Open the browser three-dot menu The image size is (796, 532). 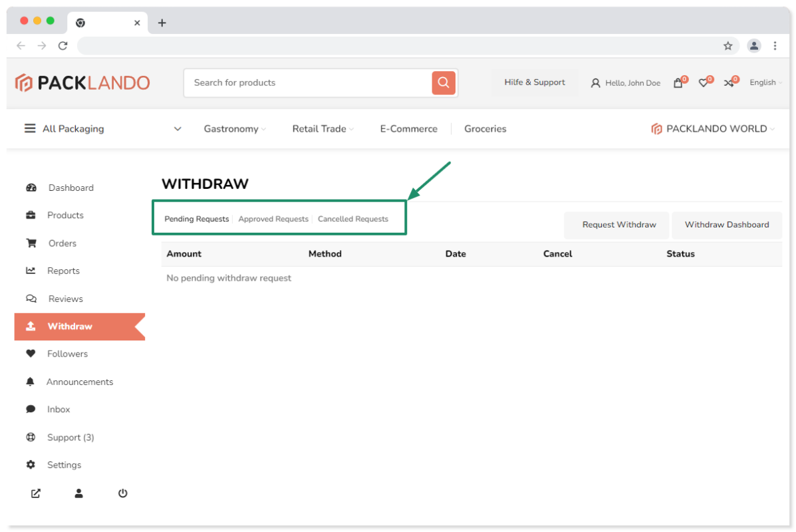pos(775,46)
